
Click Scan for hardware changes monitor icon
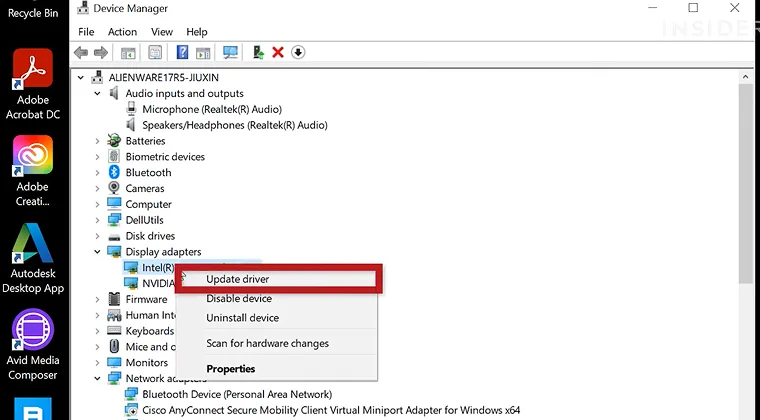pyautogui.click(x=230, y=52)
